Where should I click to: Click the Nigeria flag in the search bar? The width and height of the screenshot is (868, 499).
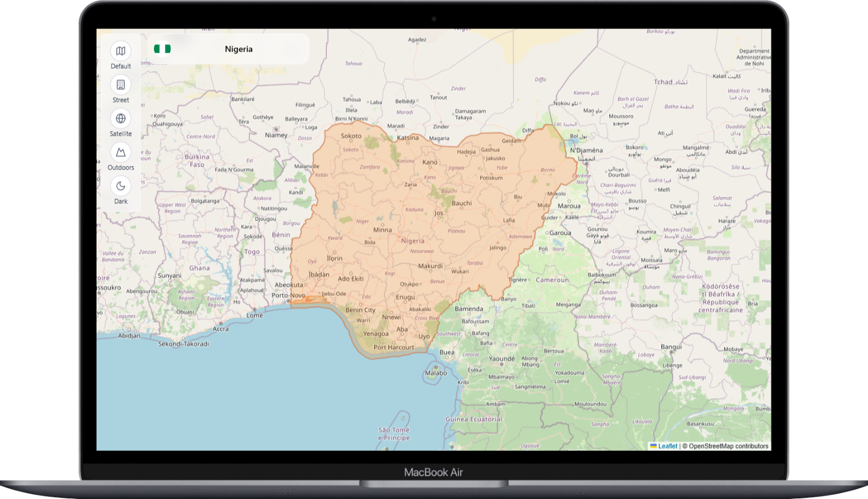coord(163,49)
